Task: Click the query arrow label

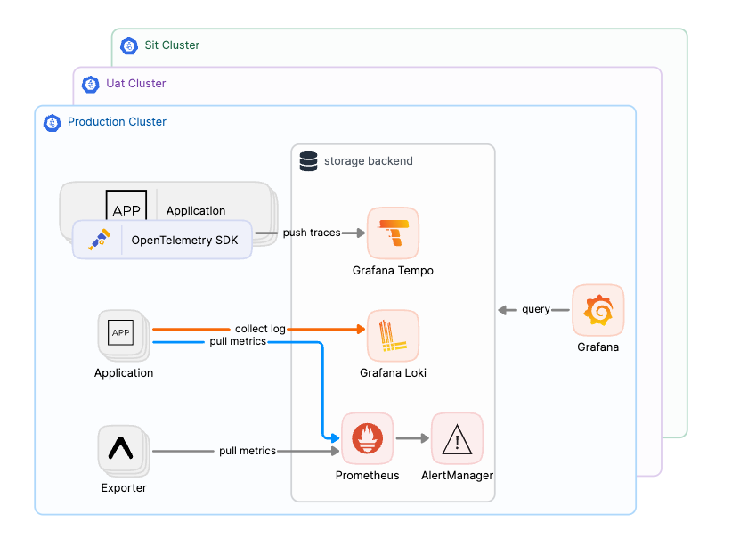Action: (x=536, y=309)
